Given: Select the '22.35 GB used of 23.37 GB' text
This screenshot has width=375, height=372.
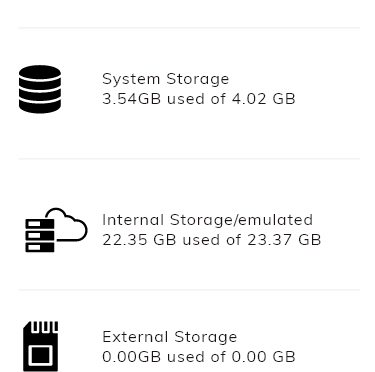Looking at the screenshot, I should point(212,240).
